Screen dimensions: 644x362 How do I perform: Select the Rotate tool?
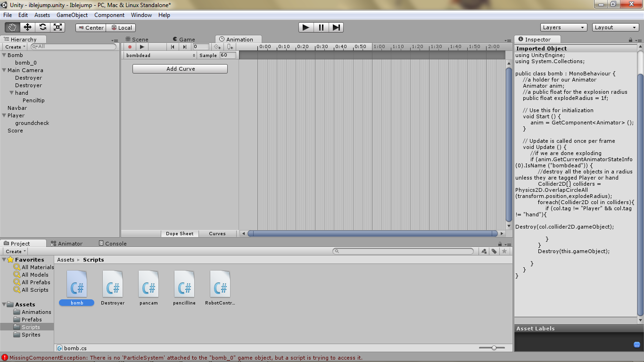click(42, 27)
